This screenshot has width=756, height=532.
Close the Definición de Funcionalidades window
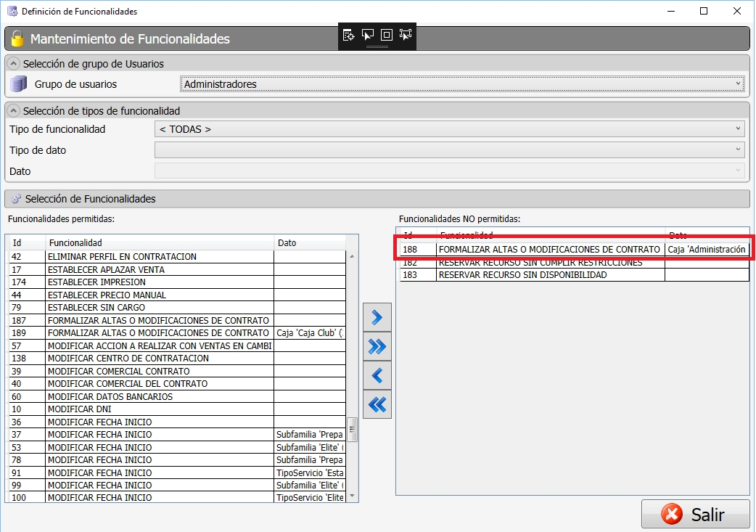tap(737, 11)
